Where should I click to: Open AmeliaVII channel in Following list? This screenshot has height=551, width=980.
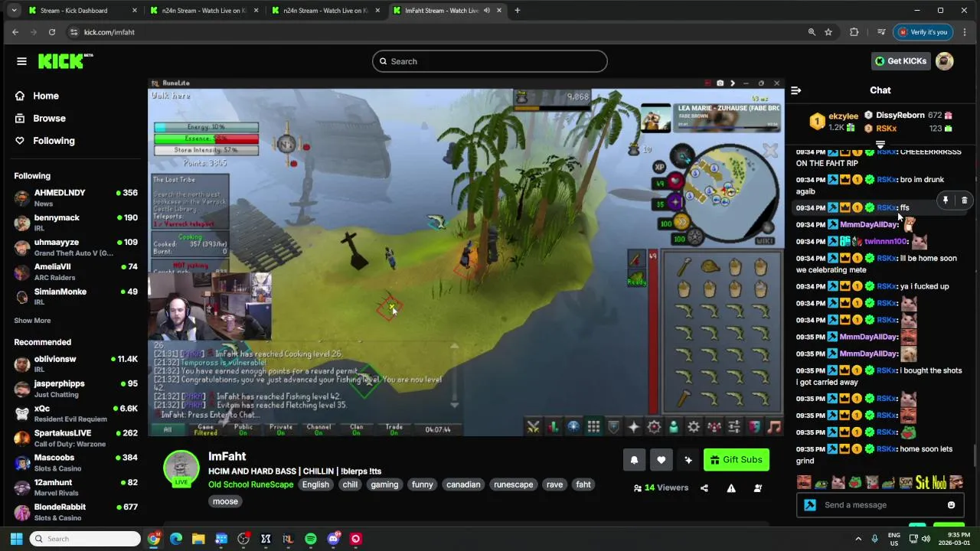point(75,272)
